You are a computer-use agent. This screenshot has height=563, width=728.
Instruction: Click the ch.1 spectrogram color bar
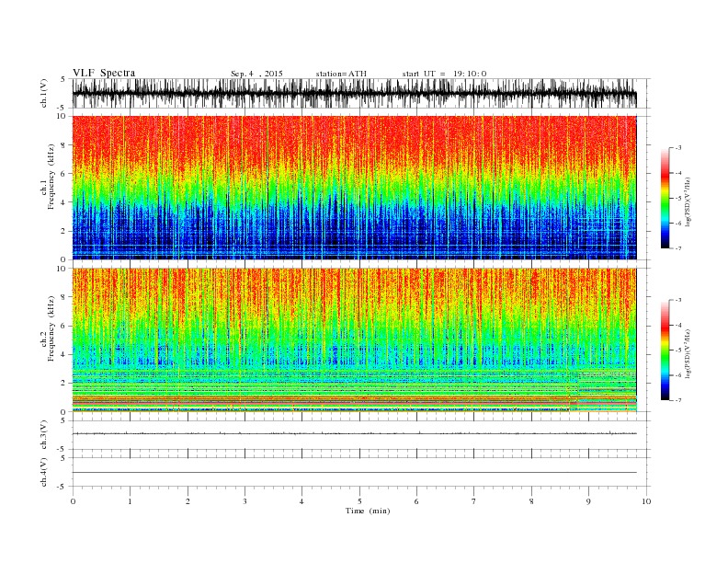(x=665, y=198)
